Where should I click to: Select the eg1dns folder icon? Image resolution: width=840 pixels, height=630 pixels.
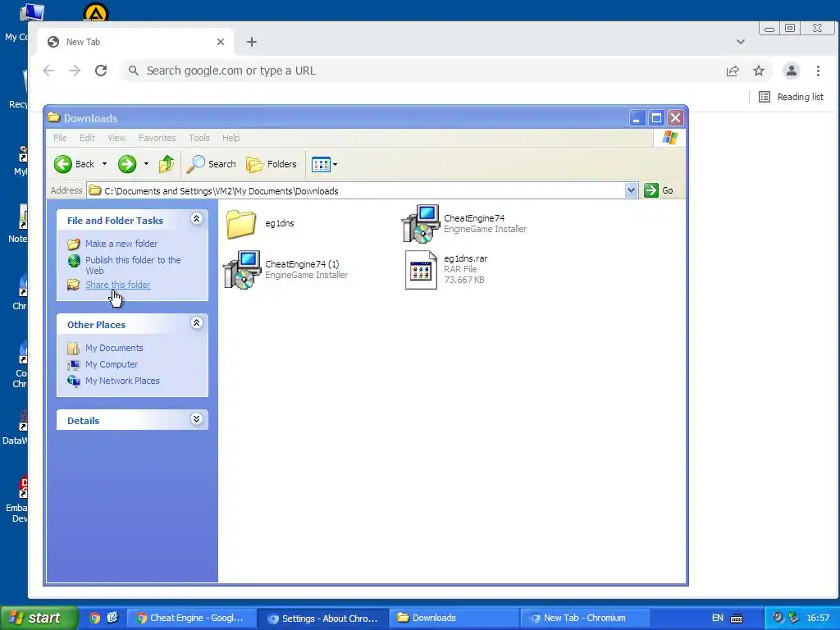(x=241, y=223)
